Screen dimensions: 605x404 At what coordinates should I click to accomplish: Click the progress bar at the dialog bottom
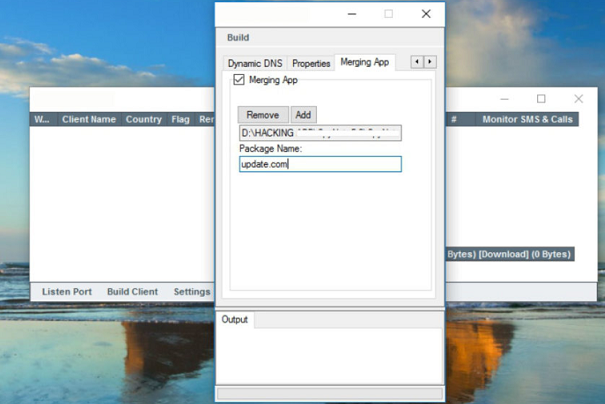tap(330, 394)
